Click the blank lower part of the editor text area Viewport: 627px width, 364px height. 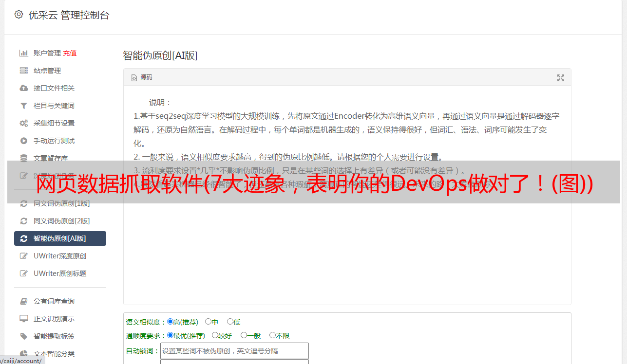coord(347,253)
